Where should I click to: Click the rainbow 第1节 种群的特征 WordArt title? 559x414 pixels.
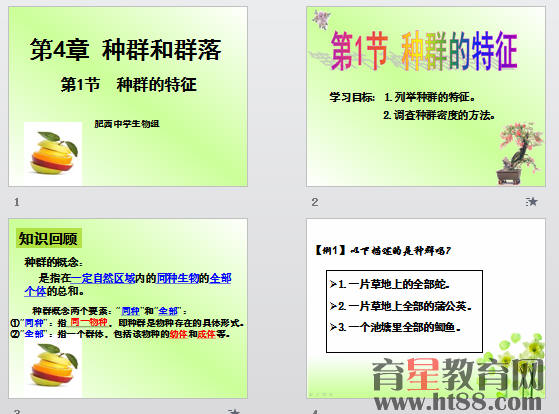(424, 51)
